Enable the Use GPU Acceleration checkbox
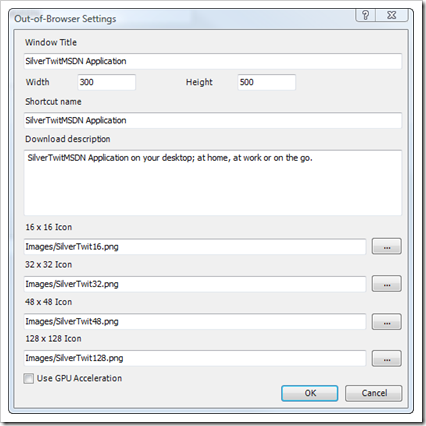The height and width of the screenshot is (426, 426). coord(29,378)
